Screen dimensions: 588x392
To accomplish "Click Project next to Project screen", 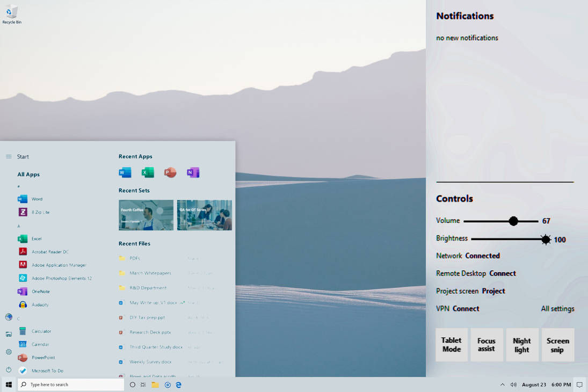I will [493, 291].
